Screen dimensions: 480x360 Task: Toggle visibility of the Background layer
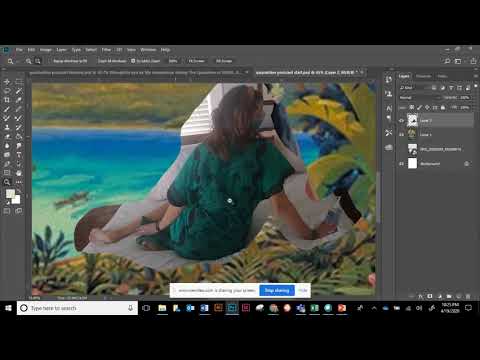pos(401,164)
